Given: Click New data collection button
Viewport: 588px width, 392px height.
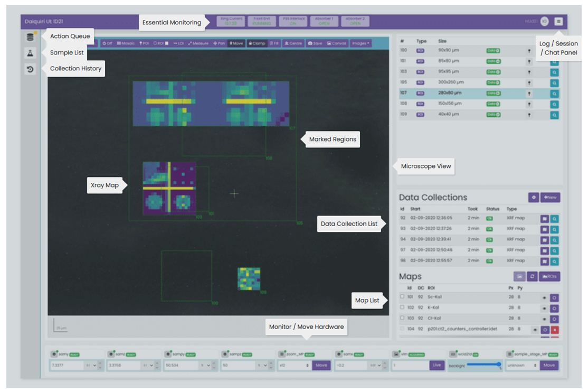Looking at the screenshot, I should (x=550, y=197).
